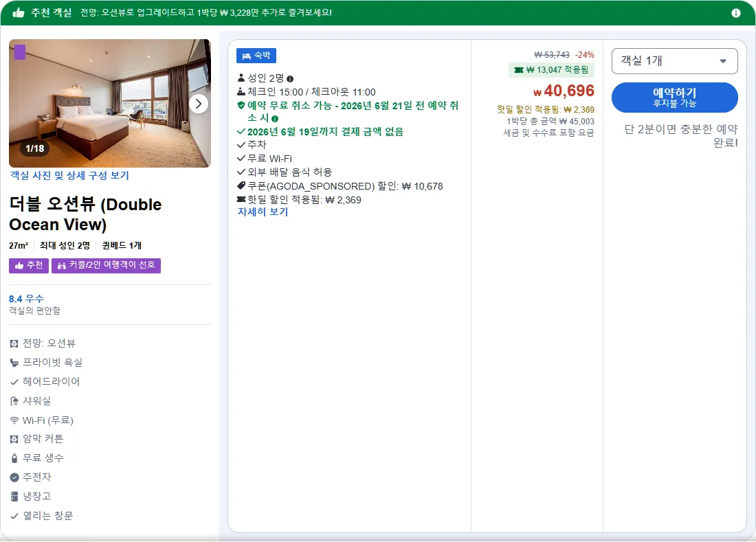This screenshot has width=756, height=542.
Task: Click the 퀸베드 1개 label
Action: point(122,246)
